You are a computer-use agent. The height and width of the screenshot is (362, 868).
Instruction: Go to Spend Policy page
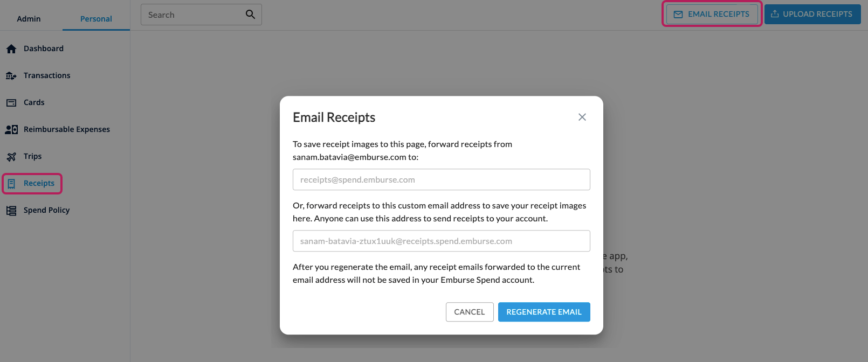(x=46, y=210)
